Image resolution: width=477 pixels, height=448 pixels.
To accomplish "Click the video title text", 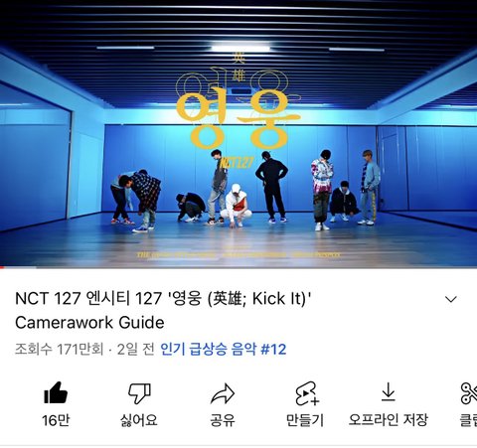I will pyautogui.click(x=163, y=311).
